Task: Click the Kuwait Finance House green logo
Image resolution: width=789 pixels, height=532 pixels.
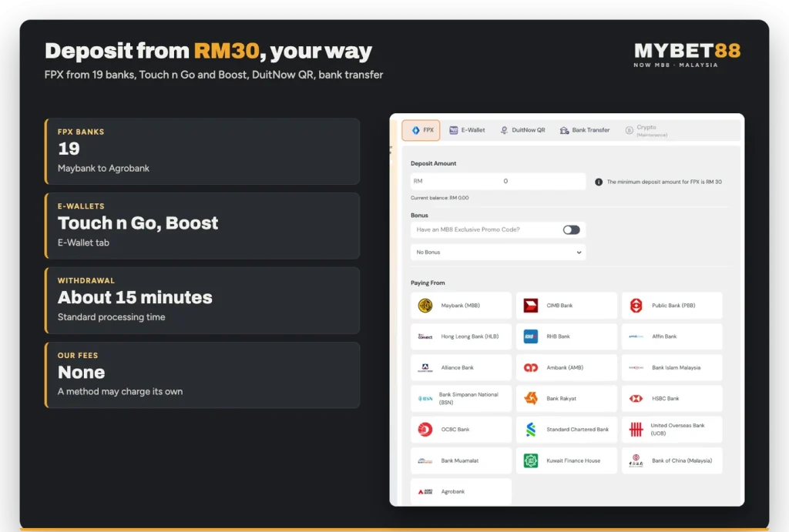Action: pyautogui.click(x=530, y=460)
